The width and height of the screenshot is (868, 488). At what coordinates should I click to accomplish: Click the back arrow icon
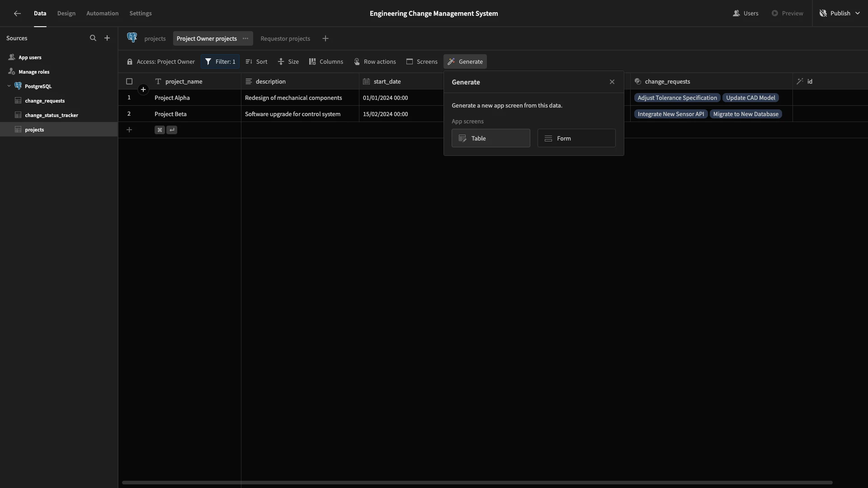click(x=17, y=14)
